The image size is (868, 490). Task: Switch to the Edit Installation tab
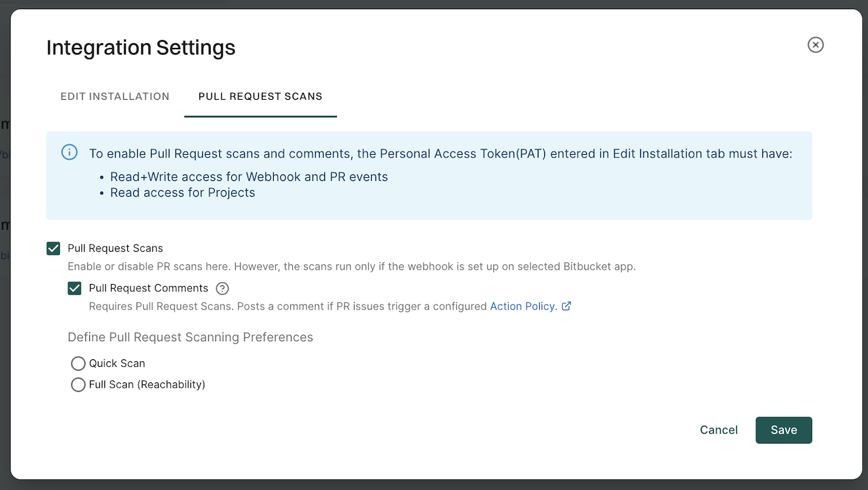(114, 96)
